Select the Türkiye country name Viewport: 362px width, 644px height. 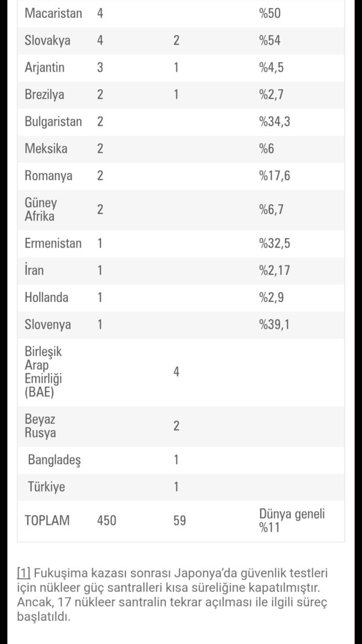(x=46, y=487)
